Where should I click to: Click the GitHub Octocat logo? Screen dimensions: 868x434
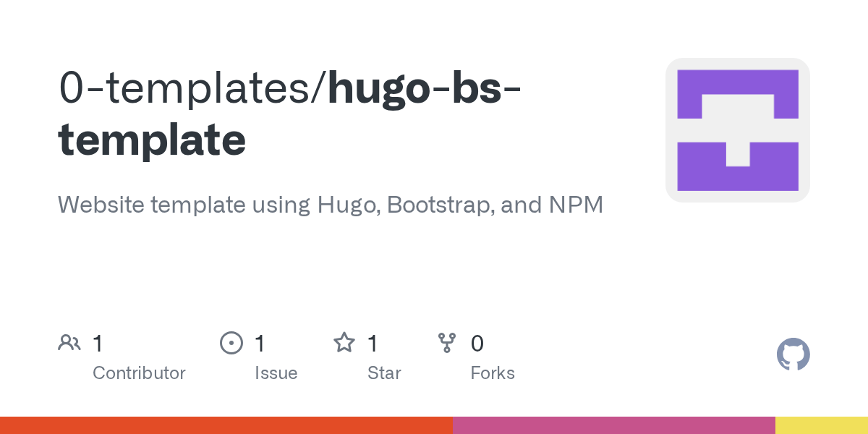coord(793,354)
